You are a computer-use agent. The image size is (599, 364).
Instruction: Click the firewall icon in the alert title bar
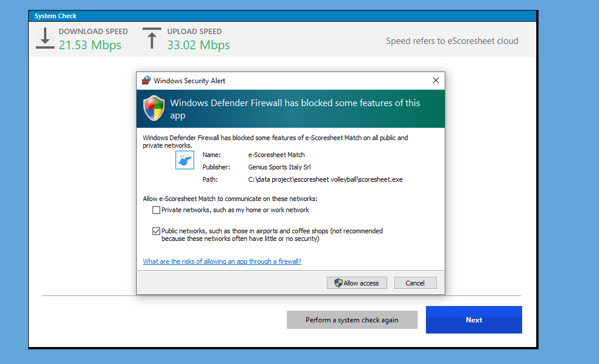point(146,80)
